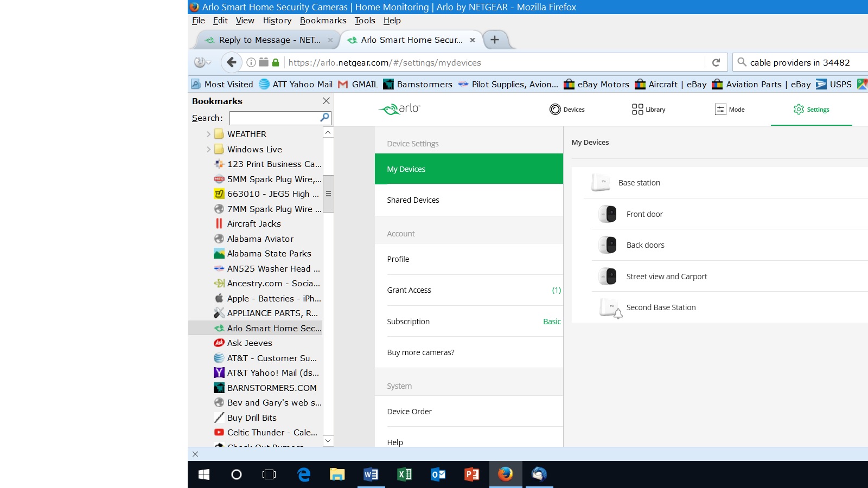Close the Reply to Message tab
Viewport: 868px width, 488px height.
pos(330,40)
